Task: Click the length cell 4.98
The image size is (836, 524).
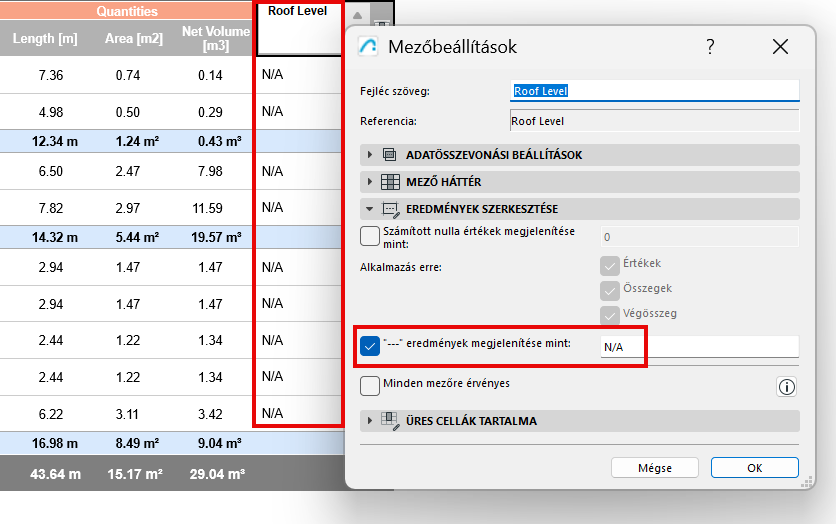Action: click(51, 112)
